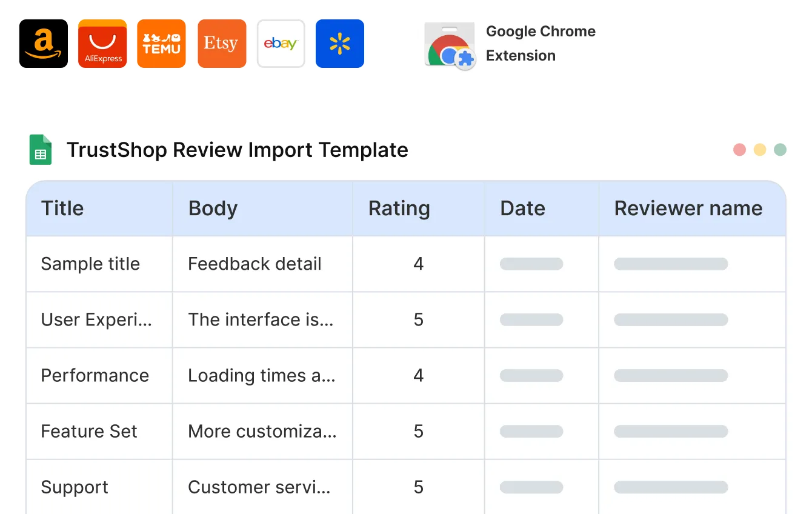
Task: Click the Support title cell
Action: coord(99,487)
